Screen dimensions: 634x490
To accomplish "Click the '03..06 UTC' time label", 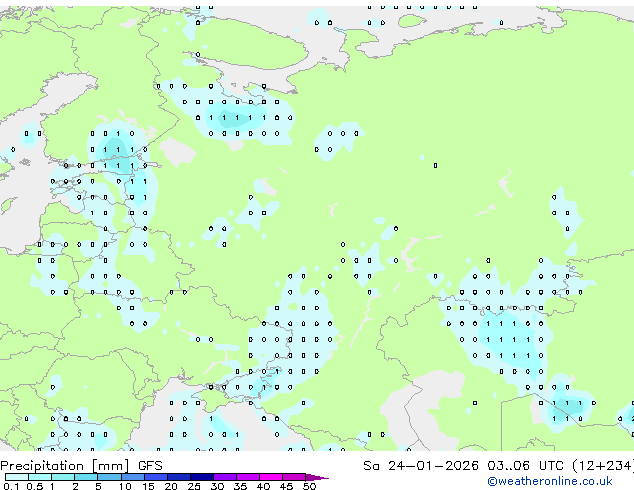I will click(x=525, y=466).
